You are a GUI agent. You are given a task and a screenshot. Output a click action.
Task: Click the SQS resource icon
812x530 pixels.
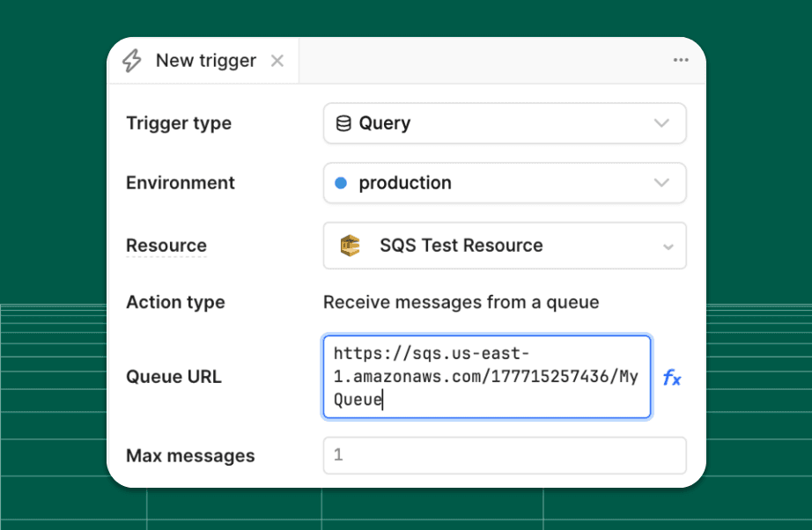click(351, 246)
